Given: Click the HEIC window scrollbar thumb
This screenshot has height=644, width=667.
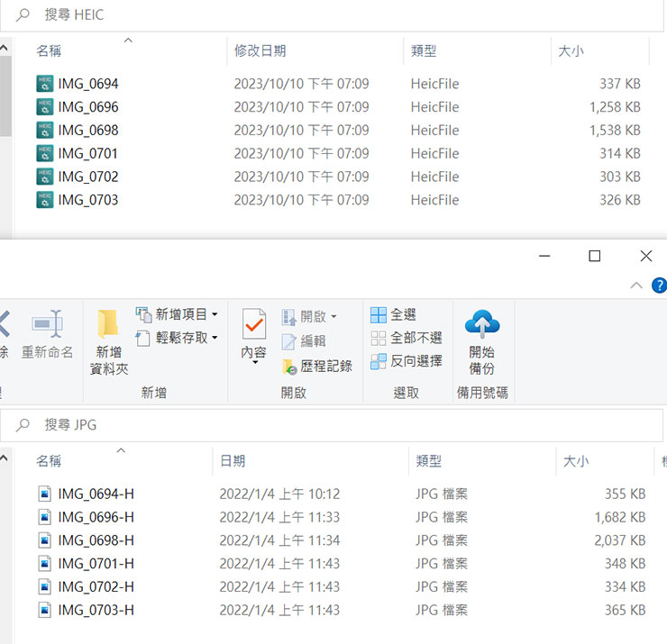Looking at the screenshot, I should (5, 95).
